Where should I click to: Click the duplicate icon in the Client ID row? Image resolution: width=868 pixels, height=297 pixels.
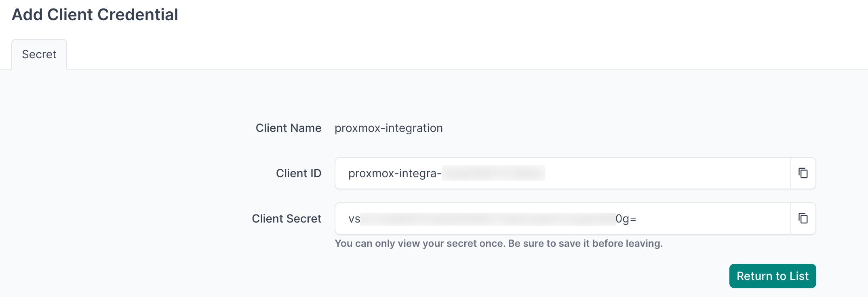[x=803, y=173]
